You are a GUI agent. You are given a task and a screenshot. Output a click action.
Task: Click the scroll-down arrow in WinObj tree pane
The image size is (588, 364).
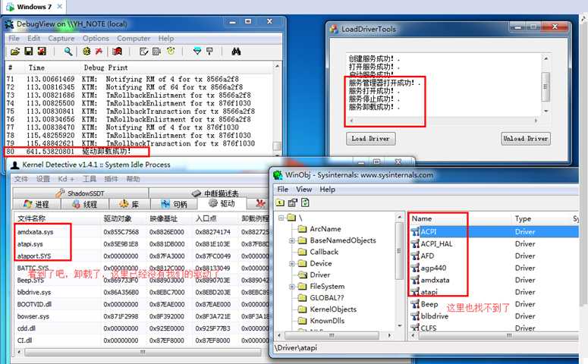[399, 326]
